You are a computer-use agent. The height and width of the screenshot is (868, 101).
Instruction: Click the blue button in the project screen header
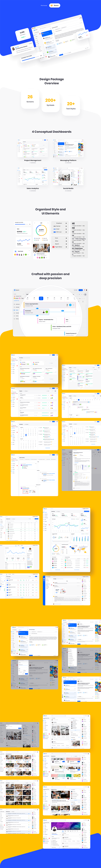coord(81,290)
